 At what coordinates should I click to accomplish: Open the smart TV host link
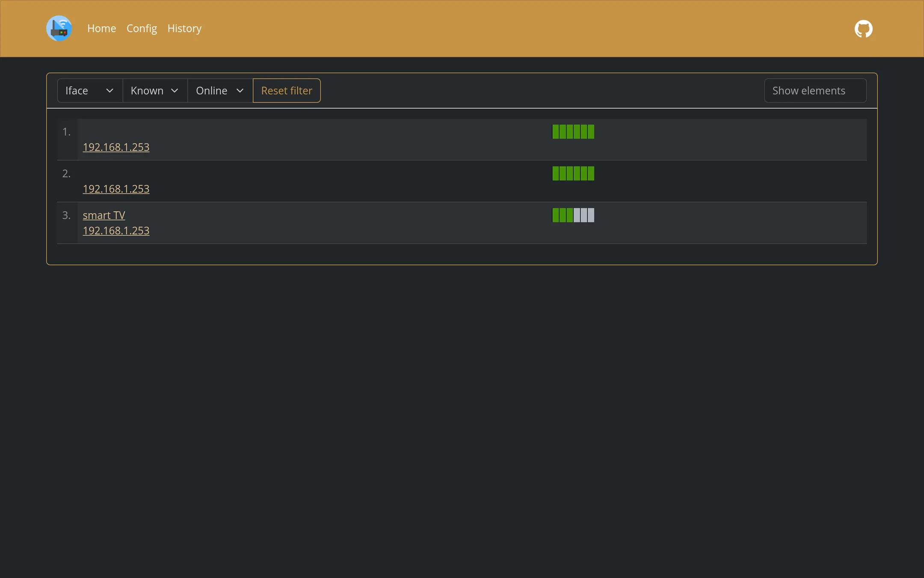[x=104, y=215]
